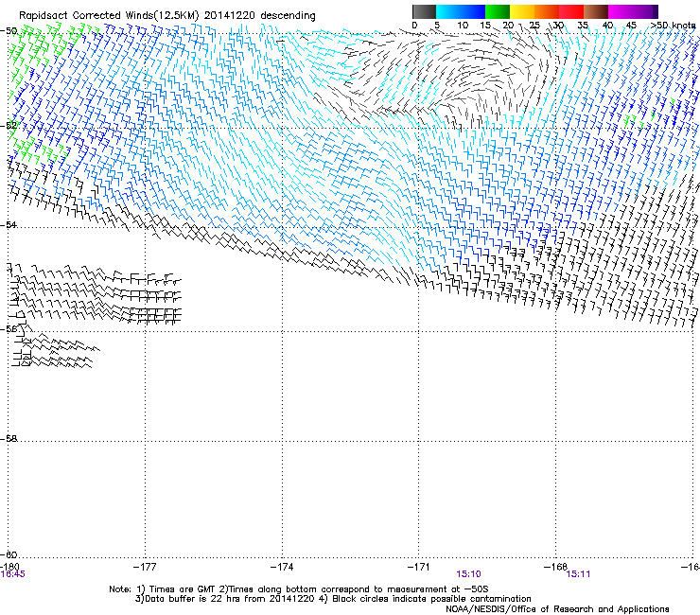This screenshot has width=700, height=615.
Task: Click the dark purple 45-50 knots legend color
Action: (x=645, y=11)
